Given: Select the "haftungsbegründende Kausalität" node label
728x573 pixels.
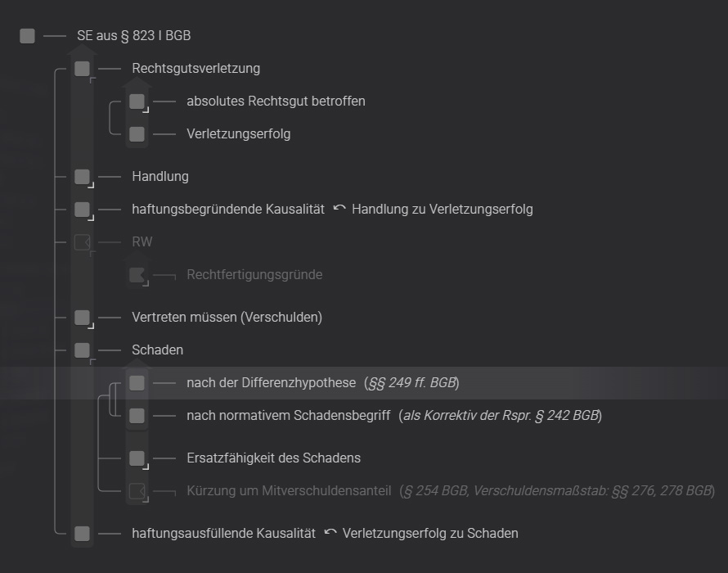Looking at the screenshot, I should (227, 209).
